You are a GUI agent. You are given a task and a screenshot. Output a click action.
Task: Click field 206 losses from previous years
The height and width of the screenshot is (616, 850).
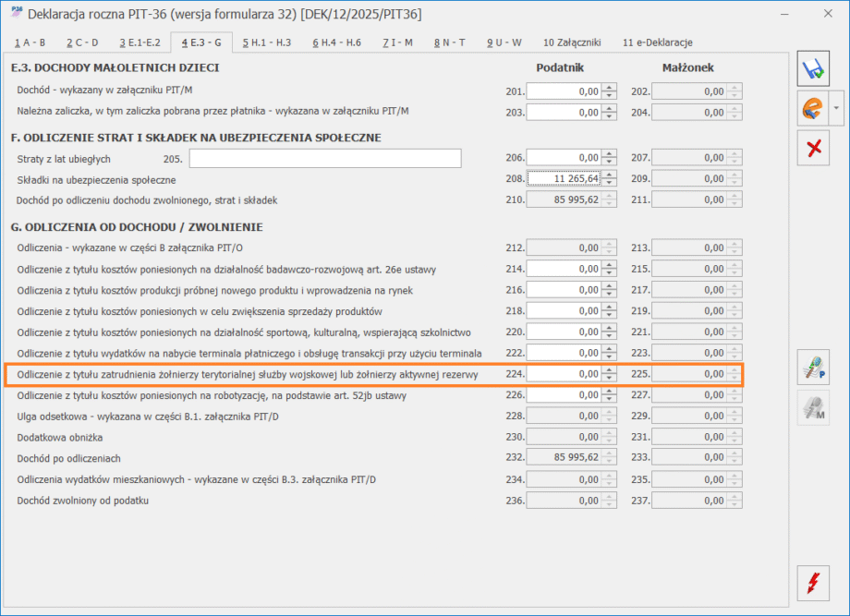[x=564, y=159]
